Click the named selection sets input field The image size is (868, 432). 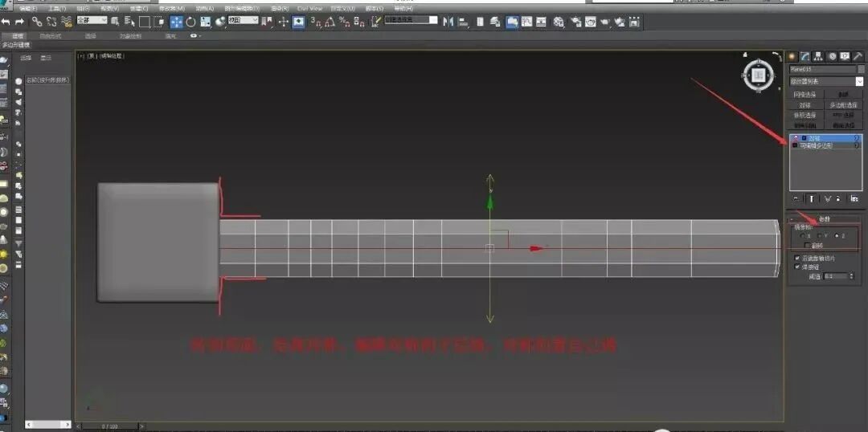[x=411, y=20]
